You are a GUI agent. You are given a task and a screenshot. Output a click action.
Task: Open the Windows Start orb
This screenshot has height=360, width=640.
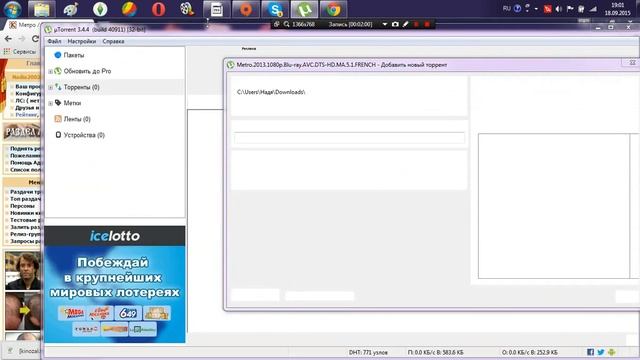(12, 9)
